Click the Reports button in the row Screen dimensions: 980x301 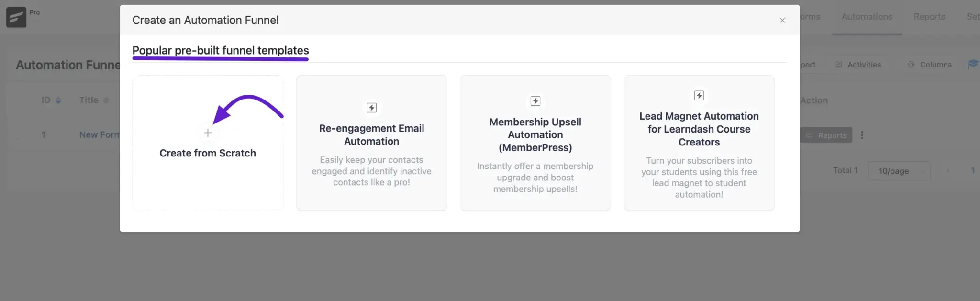(826, 135)
